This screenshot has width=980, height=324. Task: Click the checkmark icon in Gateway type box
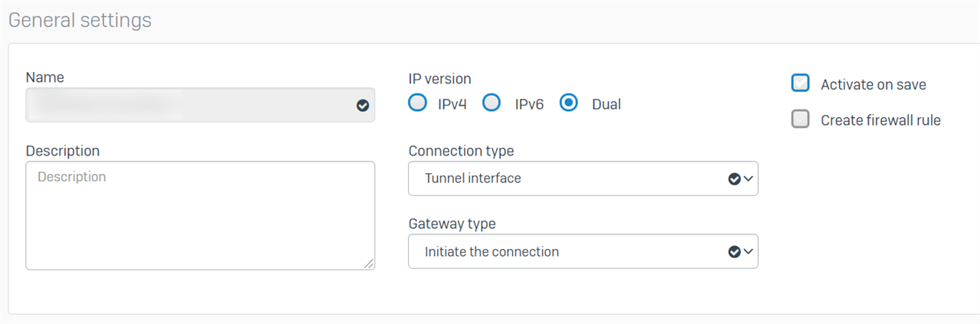(734, 251)
